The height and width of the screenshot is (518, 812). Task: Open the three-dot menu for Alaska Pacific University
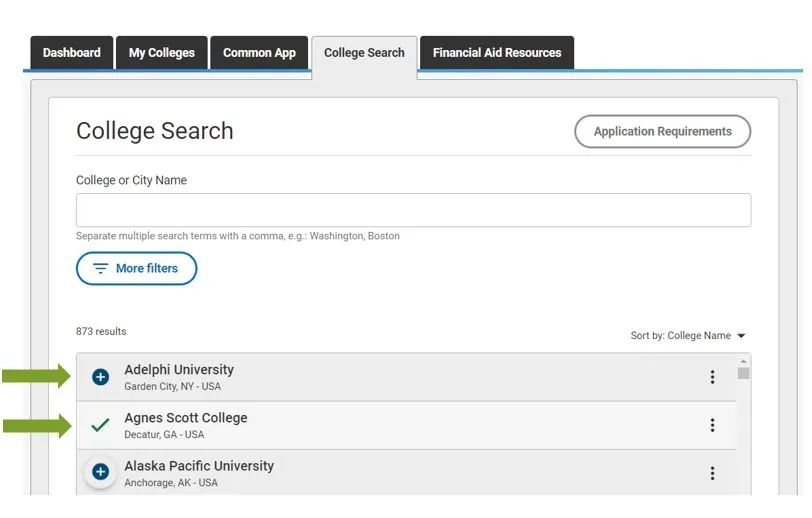[712, 473]
